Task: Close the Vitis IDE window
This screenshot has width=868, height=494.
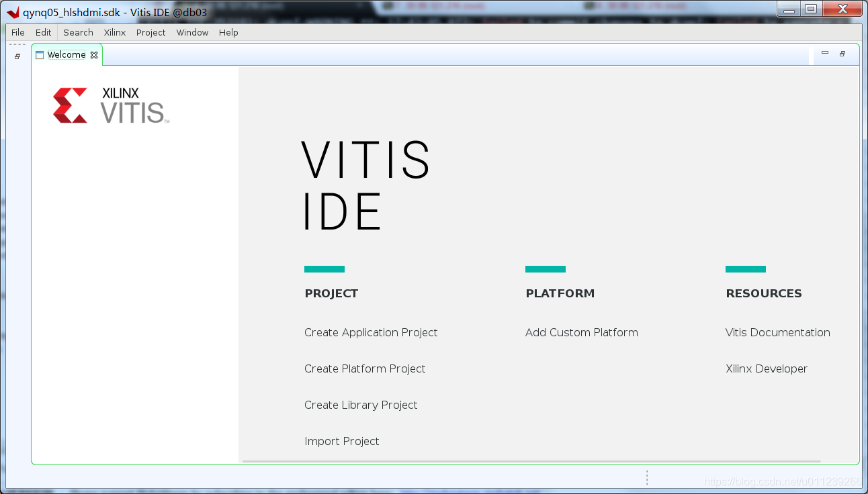Action: (x=842, y=9)
